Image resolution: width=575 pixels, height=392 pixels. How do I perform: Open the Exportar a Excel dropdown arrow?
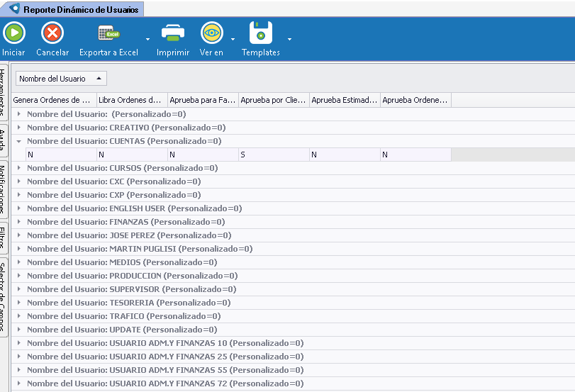pyautogui.click(x=147, y=39)
